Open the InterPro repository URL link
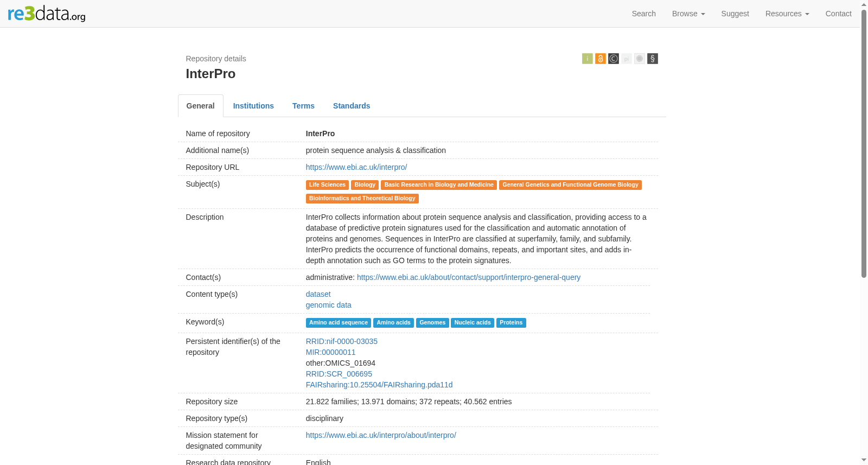 [x=356, y=167]
